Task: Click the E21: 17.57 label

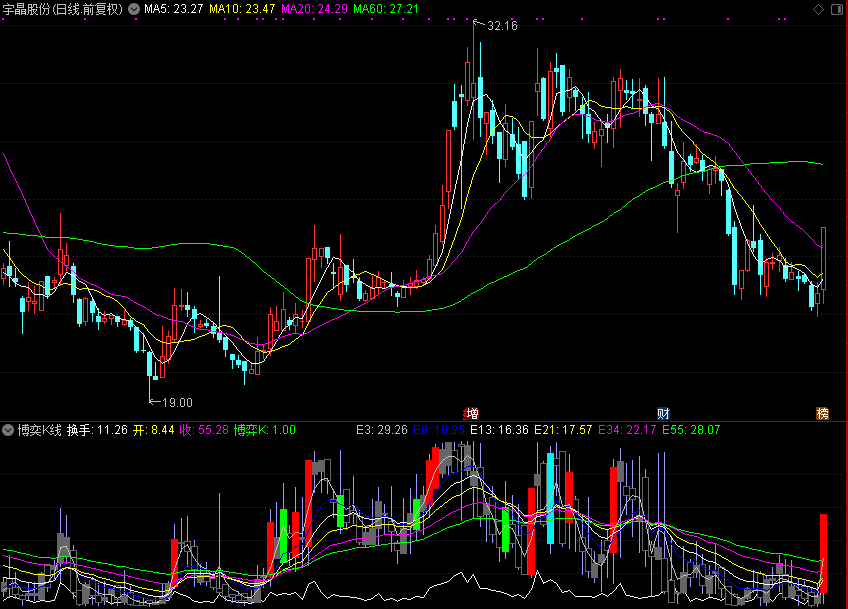Action: click(564, 430)
